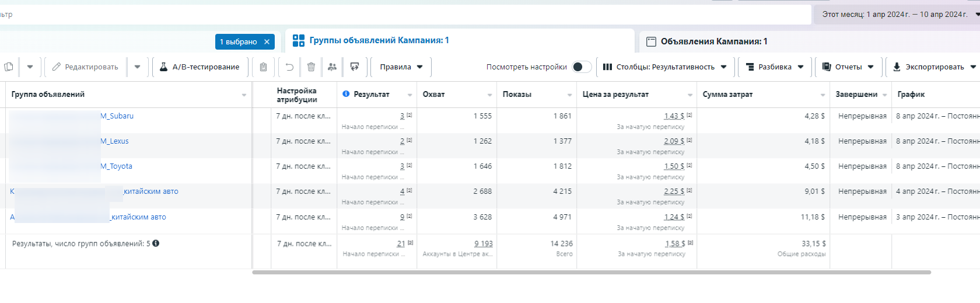Click the preview share icon in toolbar

click(x=354, y=67)
